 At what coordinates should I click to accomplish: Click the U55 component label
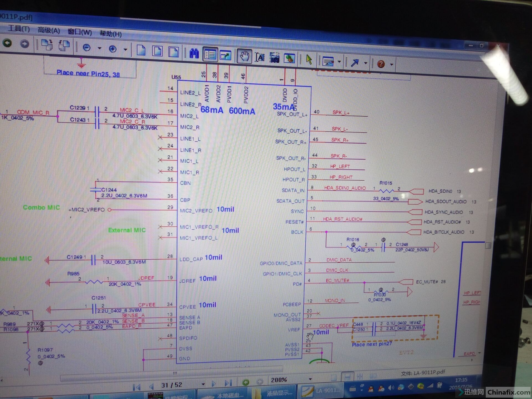[x=176, y=77]
